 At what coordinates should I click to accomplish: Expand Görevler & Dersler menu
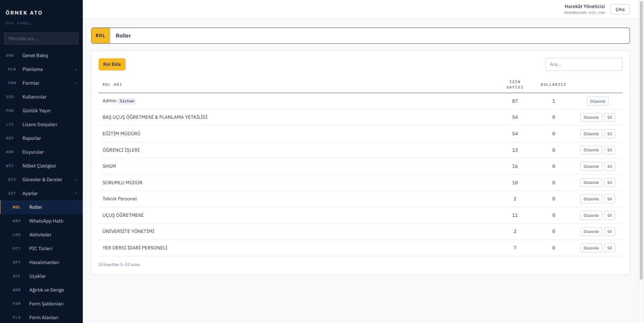click(41, 180)
